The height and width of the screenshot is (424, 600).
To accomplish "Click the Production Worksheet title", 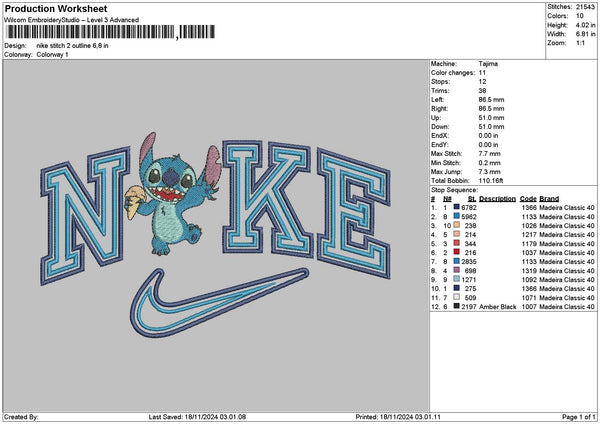I will coord(56,8).
